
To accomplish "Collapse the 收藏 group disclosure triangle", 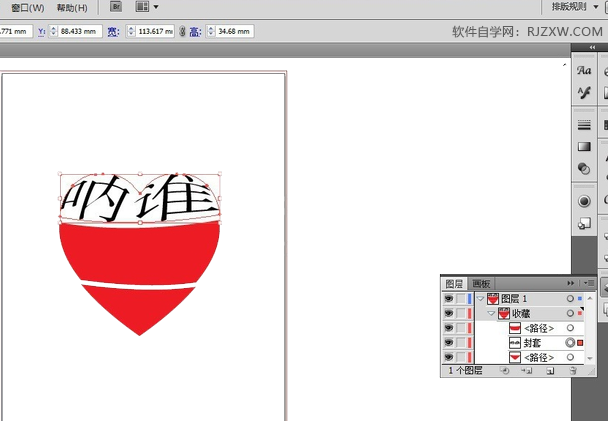I will 491,313.
